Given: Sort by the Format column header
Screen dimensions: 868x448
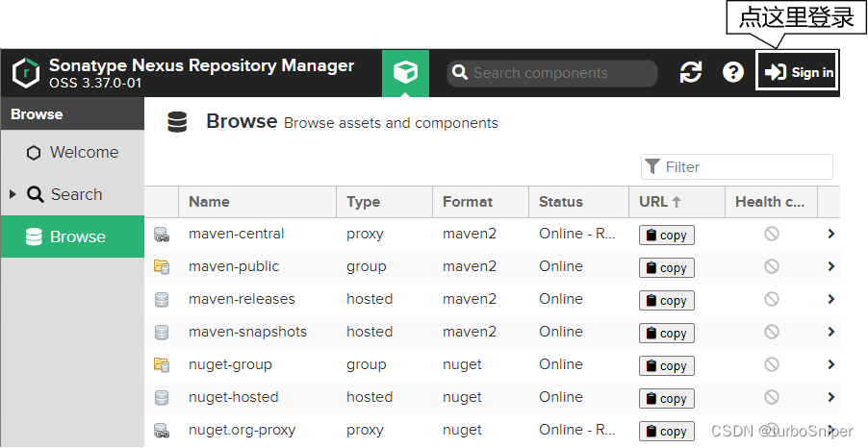Looking at the screenshot, I should pyautogui.click(x=480, y=202).
